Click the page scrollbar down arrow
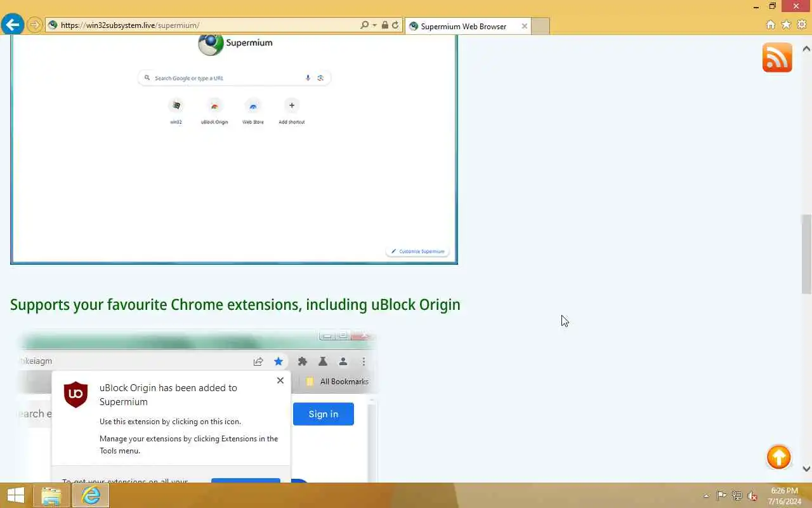 (806, 469)
